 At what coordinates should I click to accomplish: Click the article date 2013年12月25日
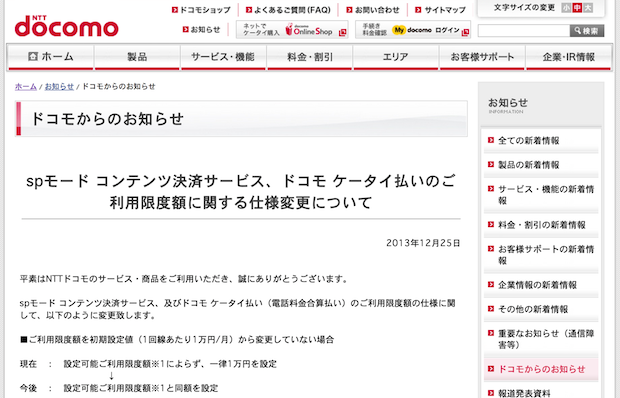coord(423,243)
